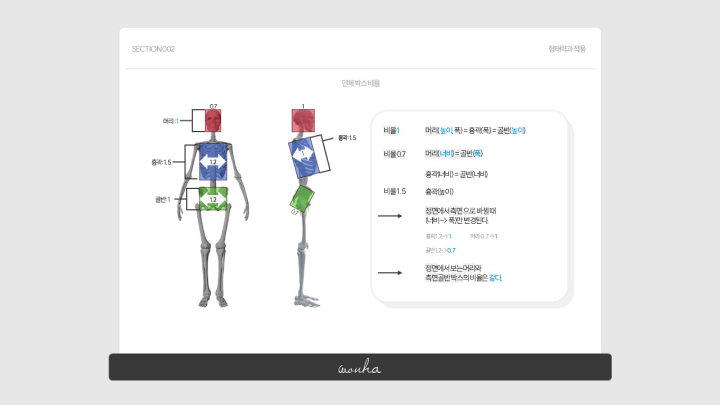Click the '1' value above the side head box

coord(303,106)
